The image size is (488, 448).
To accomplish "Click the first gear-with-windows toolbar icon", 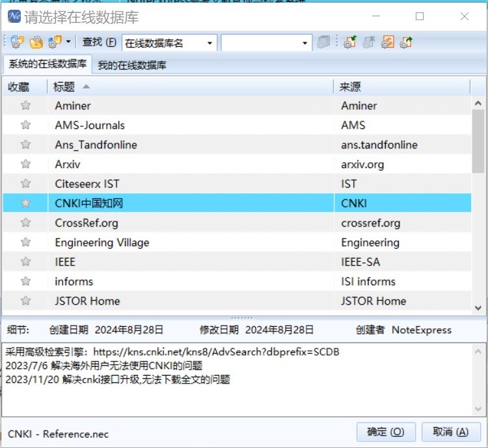I will point(18,42).
